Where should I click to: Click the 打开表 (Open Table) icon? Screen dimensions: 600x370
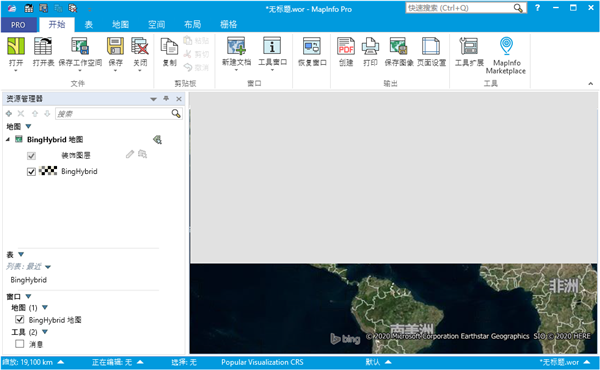click(43, 46)
